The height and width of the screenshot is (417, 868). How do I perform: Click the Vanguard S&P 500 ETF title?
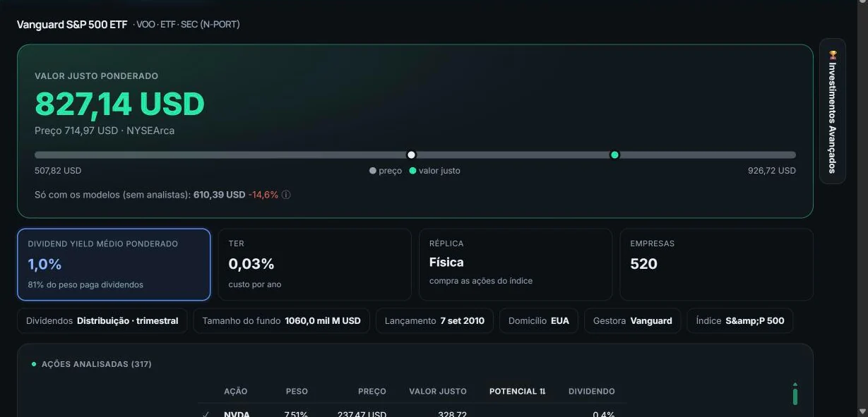point(72,25)
